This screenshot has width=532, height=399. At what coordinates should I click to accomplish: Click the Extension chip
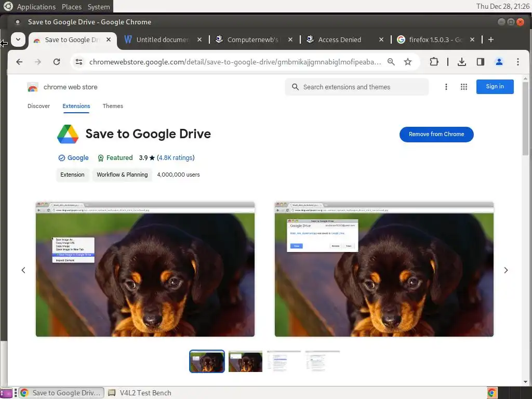(72, 175)
